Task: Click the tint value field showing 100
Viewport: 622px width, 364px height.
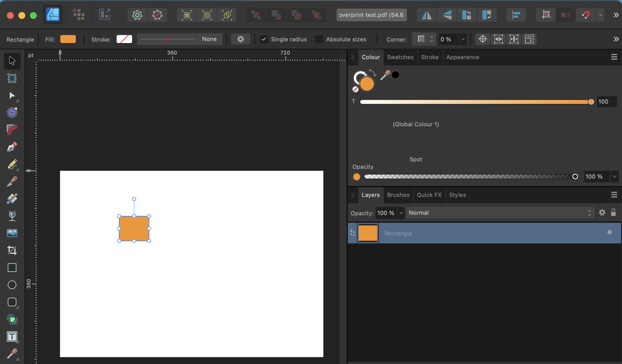Action: [x=606, y=102]
